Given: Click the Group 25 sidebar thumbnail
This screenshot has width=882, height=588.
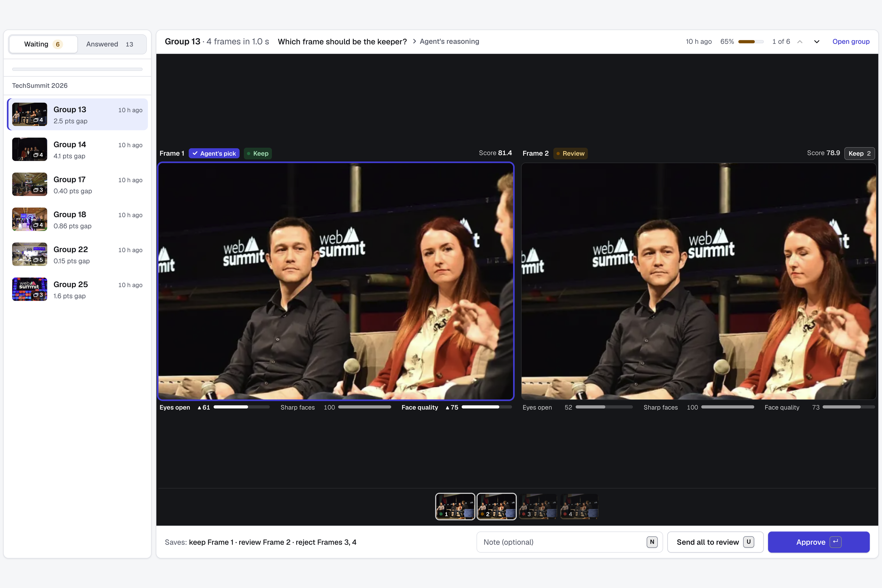Looking at the screenshot, I should [x=30, y=289].
